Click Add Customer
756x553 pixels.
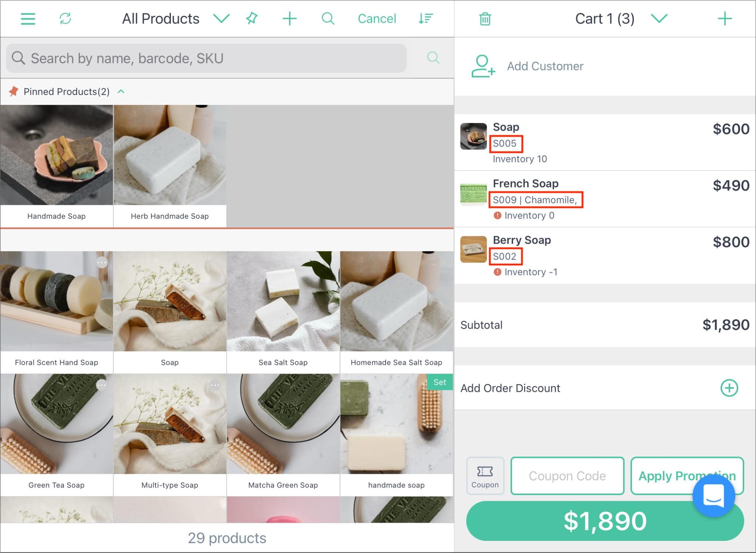[x=545, y=66]
